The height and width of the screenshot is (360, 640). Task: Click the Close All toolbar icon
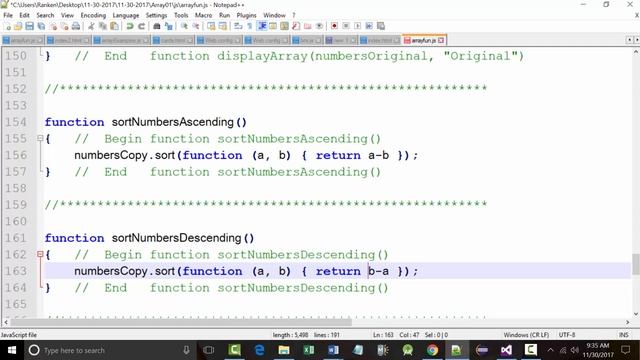pyautogui.click(x=64, y=26)
